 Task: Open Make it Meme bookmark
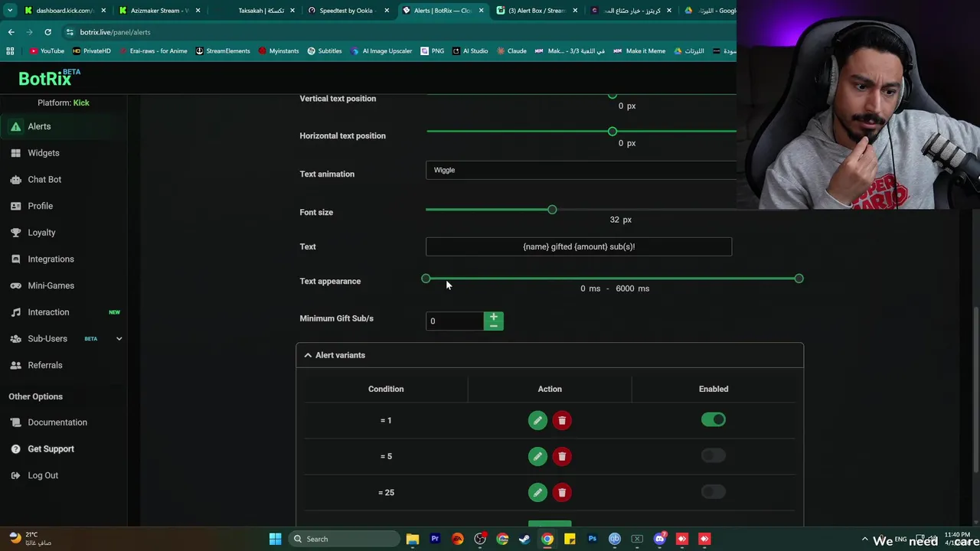[639, 51]
